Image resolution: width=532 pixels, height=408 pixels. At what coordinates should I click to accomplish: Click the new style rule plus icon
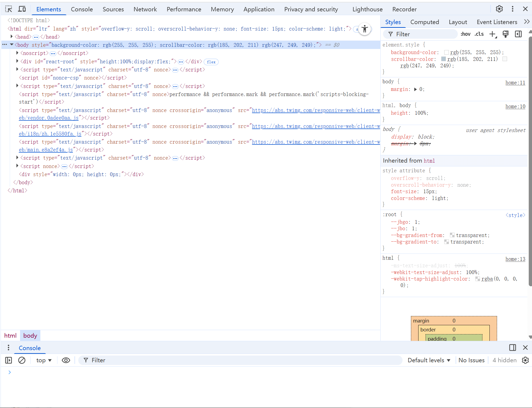click(x=492, y=34)
